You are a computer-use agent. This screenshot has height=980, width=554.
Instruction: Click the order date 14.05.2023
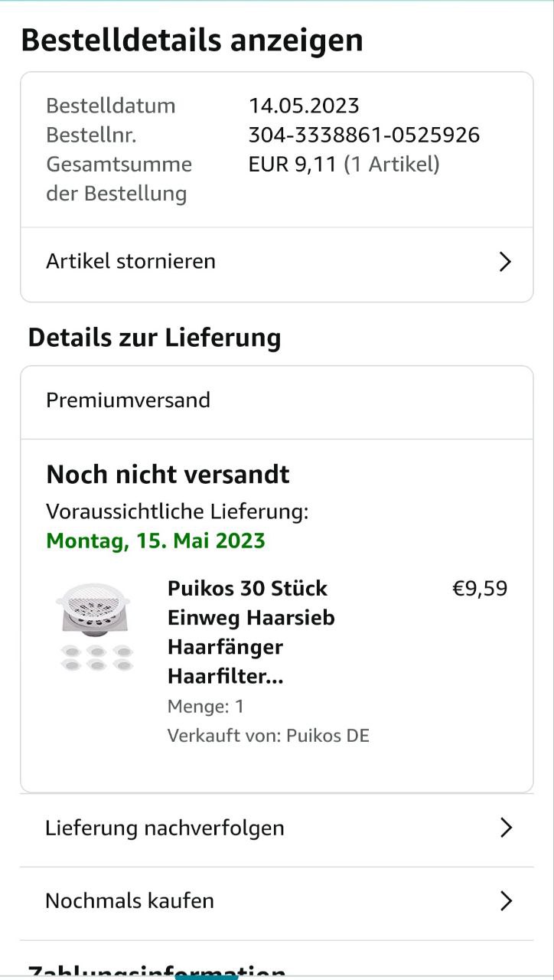[x=304, y=106]
